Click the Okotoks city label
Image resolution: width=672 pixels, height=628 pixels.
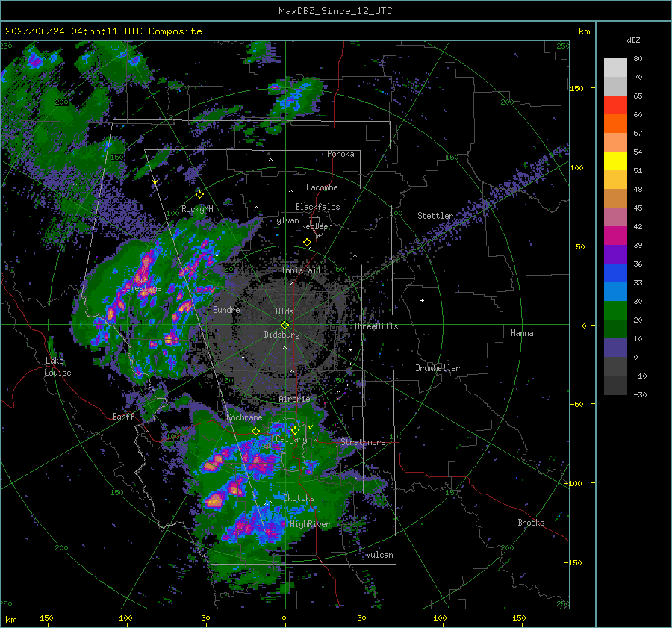(299, 498)
